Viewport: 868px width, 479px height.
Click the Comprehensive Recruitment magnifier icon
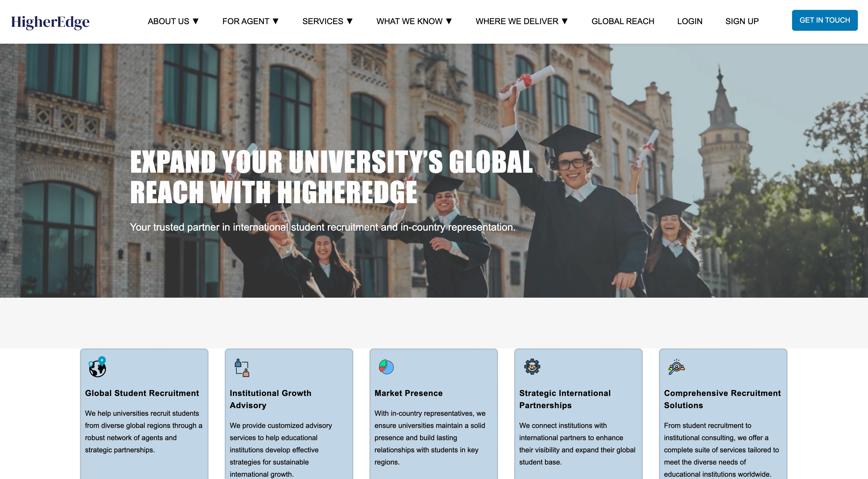(x=676, y=367)
